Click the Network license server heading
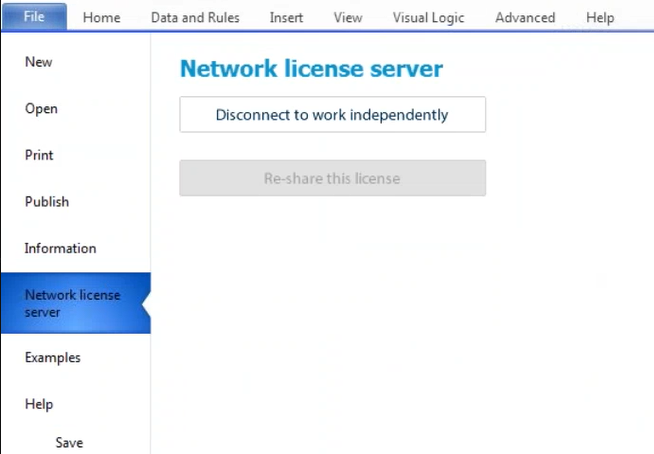This screenshot has height=454, width=654. 311,69
